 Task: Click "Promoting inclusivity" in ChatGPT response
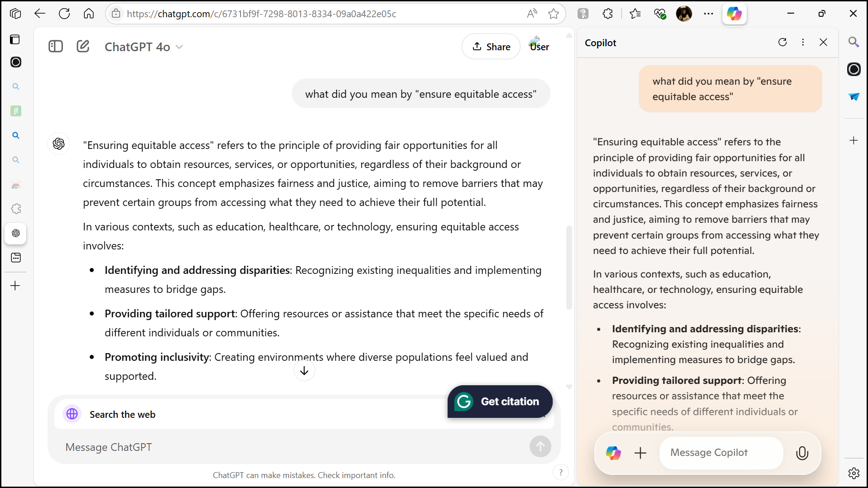(x=157, y=357)
